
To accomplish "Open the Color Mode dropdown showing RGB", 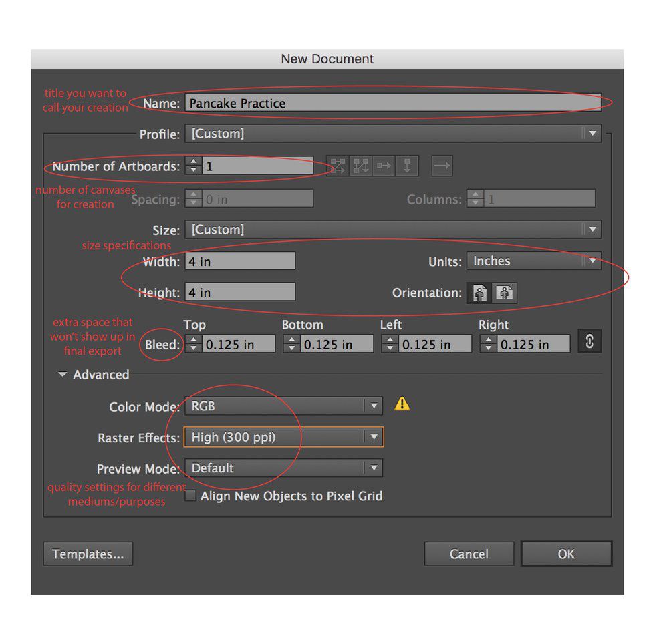I will click(x=283, y=406).
